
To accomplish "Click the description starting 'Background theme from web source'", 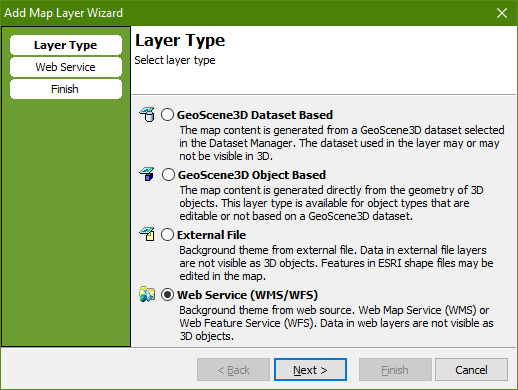I will point(336,323).
